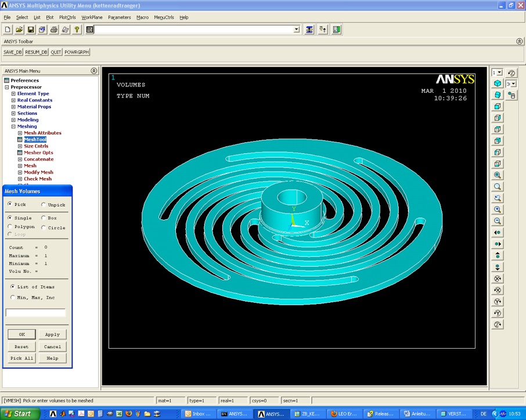The height and width of the screenshot is (420, 526).
Task: Activate the Box Zoom magnifier icon
Action: 498,187
